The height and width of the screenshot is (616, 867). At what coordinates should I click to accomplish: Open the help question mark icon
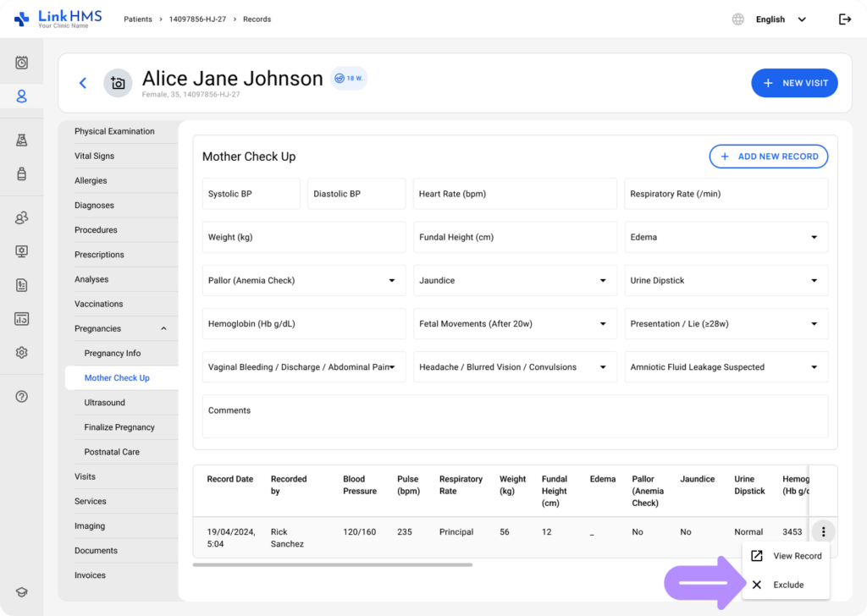click(x=22, y=396)
